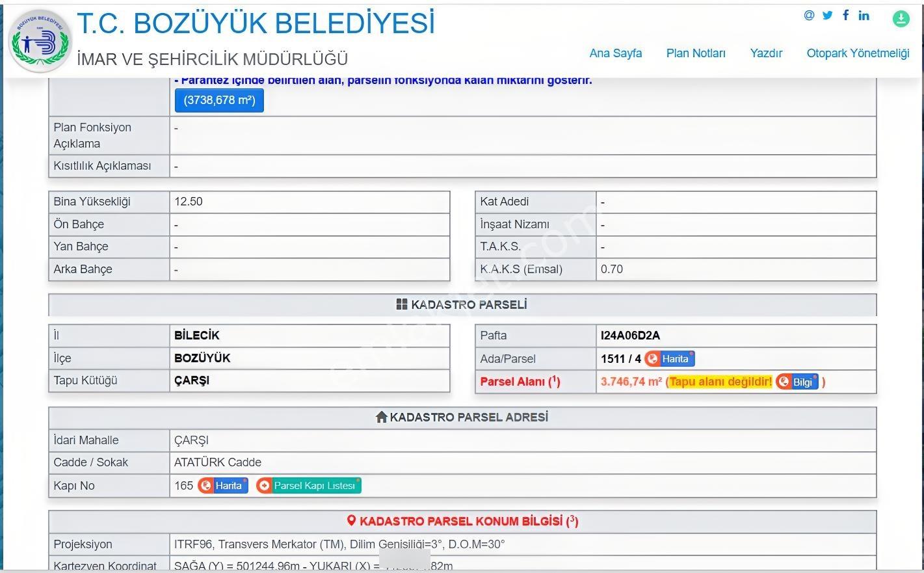Click the Parsel Alanı (1) red label
Viewport: 924px width, 573px height.
coord(520,382)
